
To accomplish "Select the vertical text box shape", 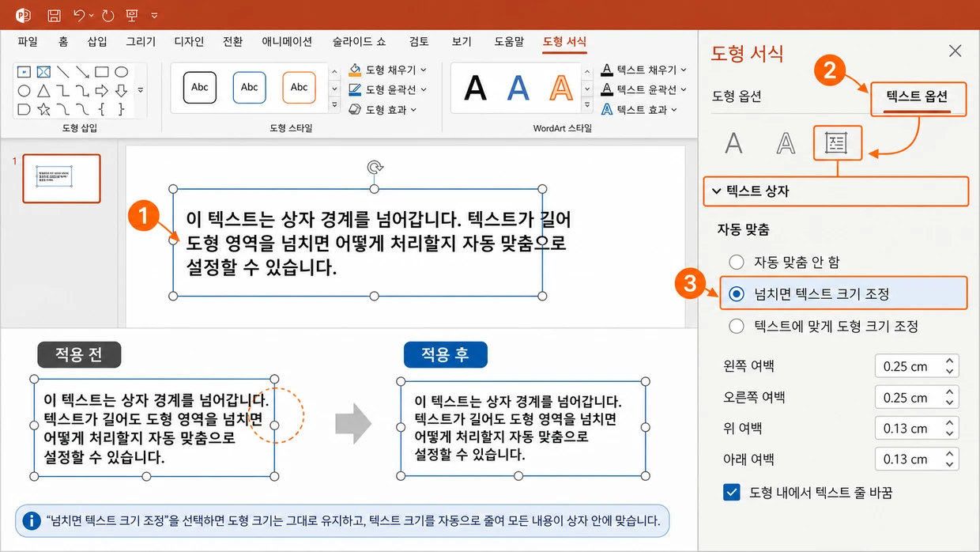I will 43,71.
